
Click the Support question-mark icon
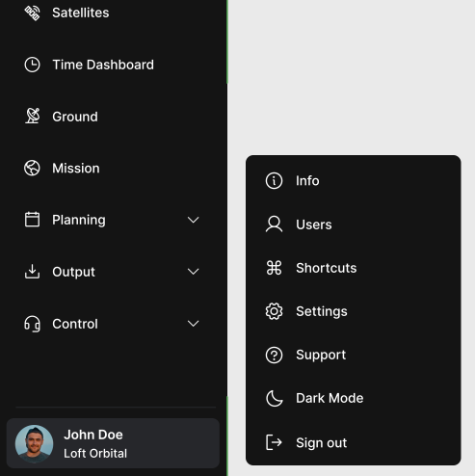[x=274, y=355]
